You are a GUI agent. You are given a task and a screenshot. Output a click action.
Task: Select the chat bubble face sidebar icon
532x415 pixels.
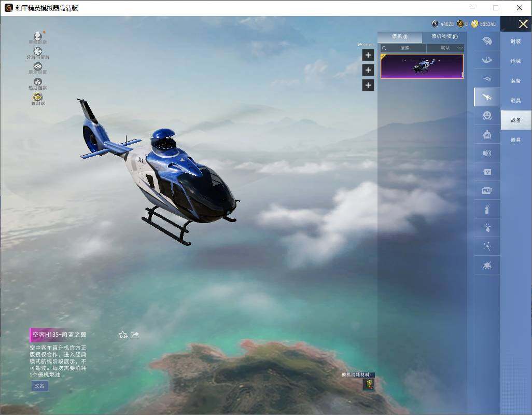click(487, 172)
